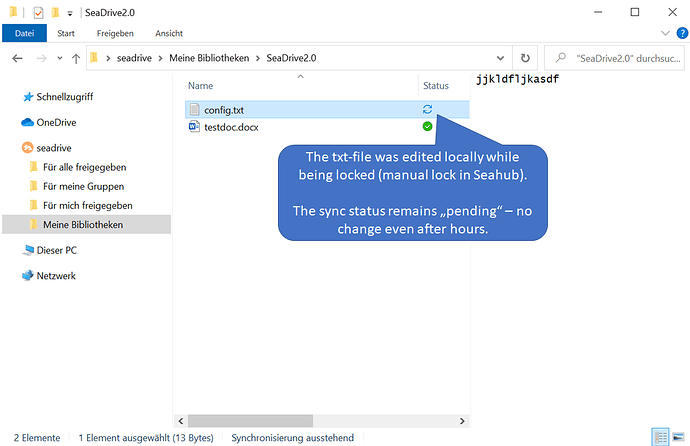Click Meine Bibliotheken in address path
690x446 pixels.
209,58
